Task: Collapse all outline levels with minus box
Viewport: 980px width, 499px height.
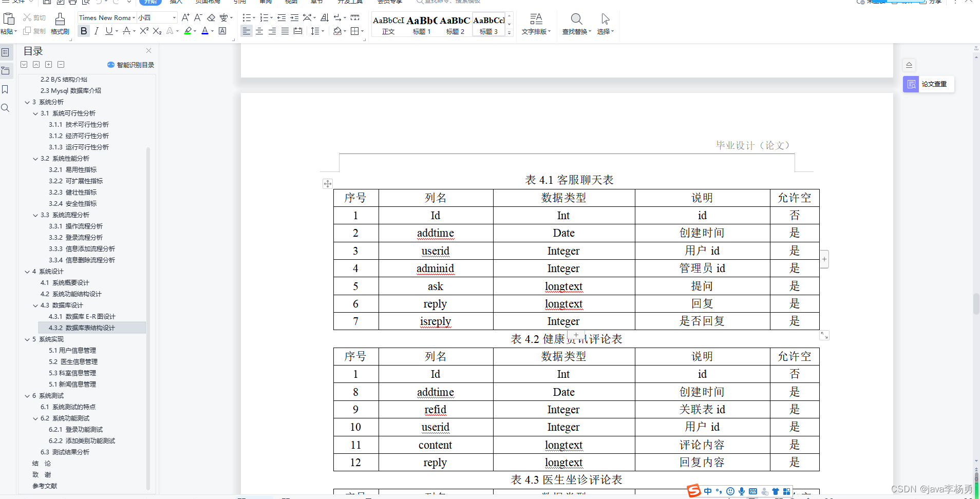Action: [x=61, y=65]
